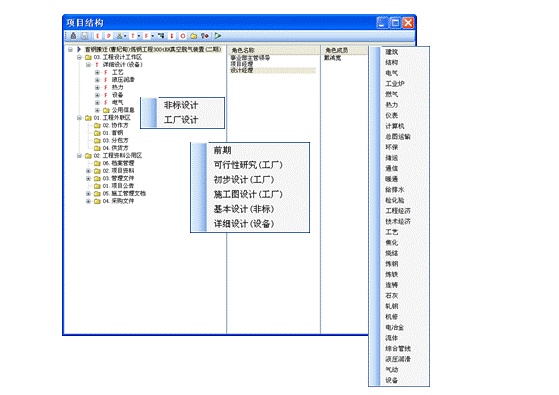Viewport: 559px width, 395px height.
Task: Click the red P toolbar icon
Action: tap(109, 36)
